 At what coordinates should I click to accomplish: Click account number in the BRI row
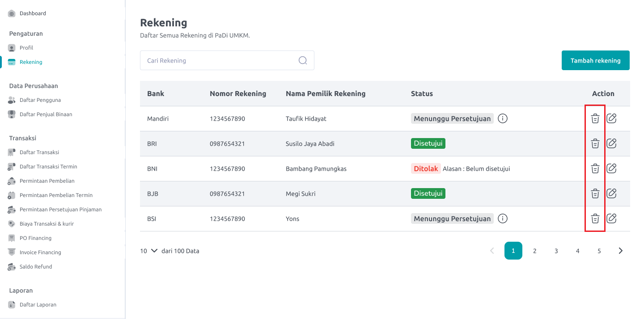click(x=227, y=144)
